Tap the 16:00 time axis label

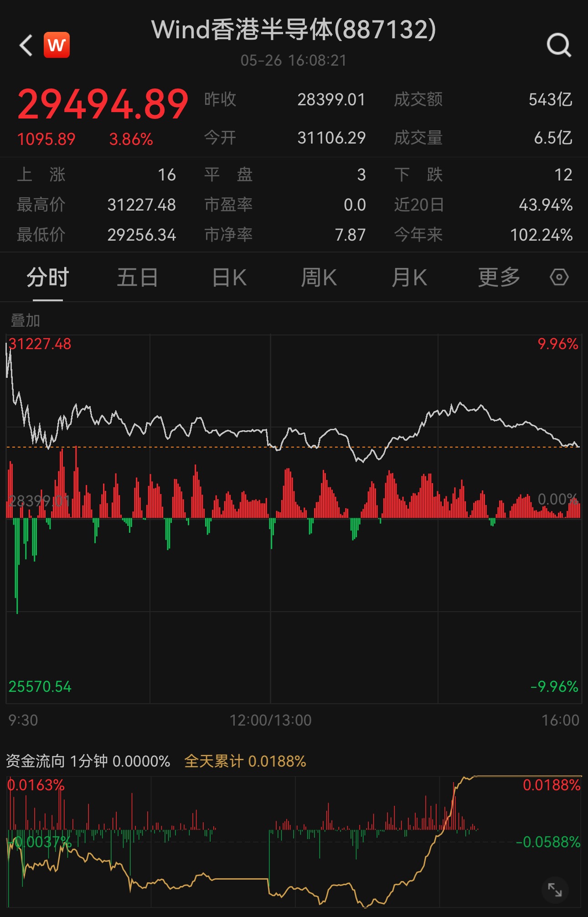click(x=560, y=720)
